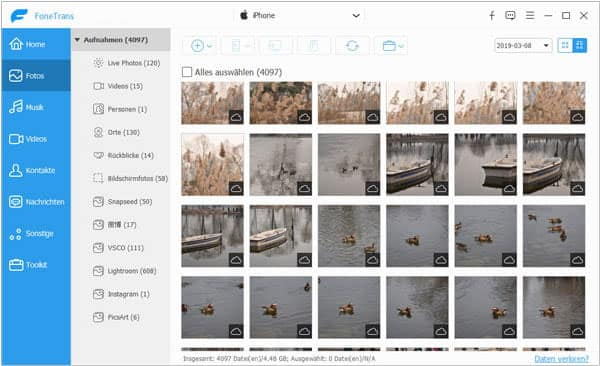Select first boat photo in third row
600x366 pixels.
coord(212,236)
